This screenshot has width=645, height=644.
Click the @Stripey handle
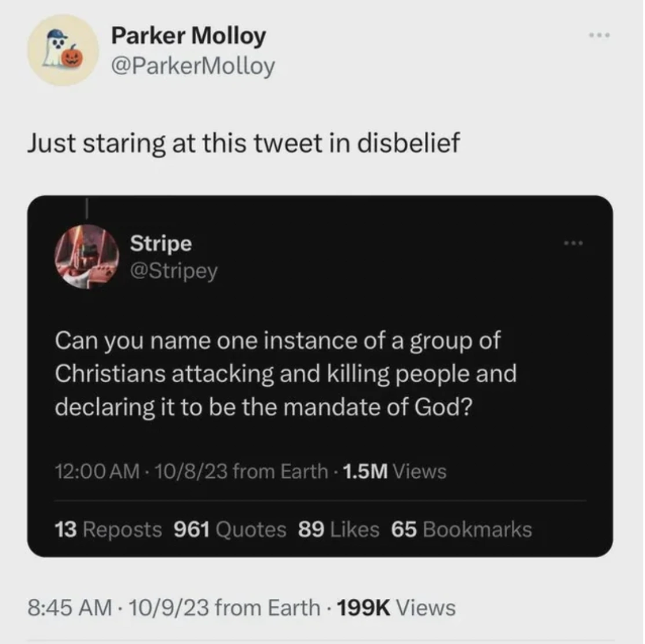click(173, 270)
